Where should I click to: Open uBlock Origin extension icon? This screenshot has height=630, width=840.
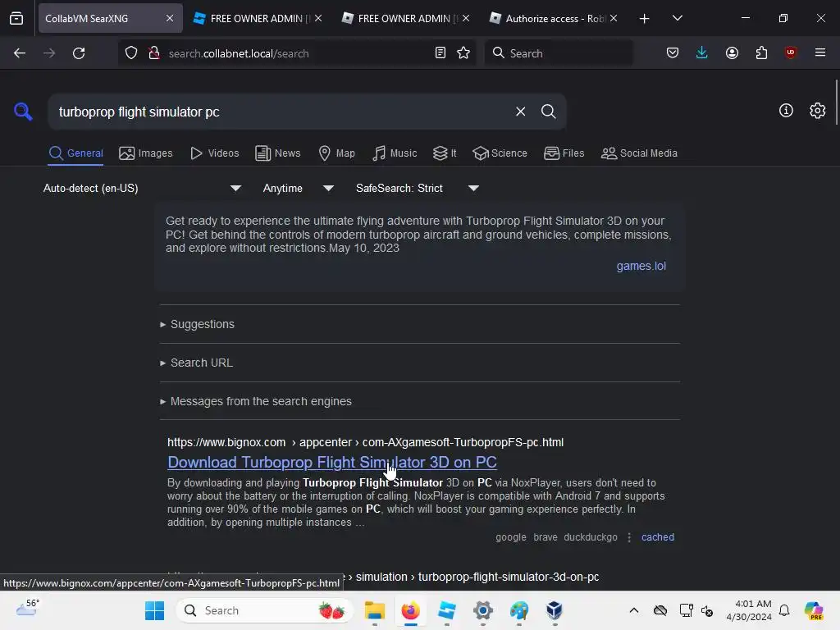pyautogui.click(x=790, y=52)
